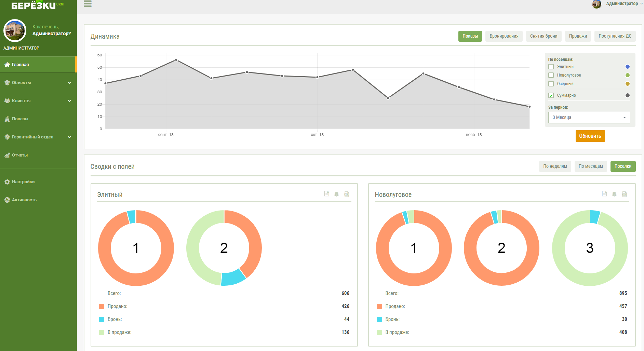The height and width of the screenshot is (351, 644).
Task: Click the Активность sidebar icon
Action: coord(7,200)
